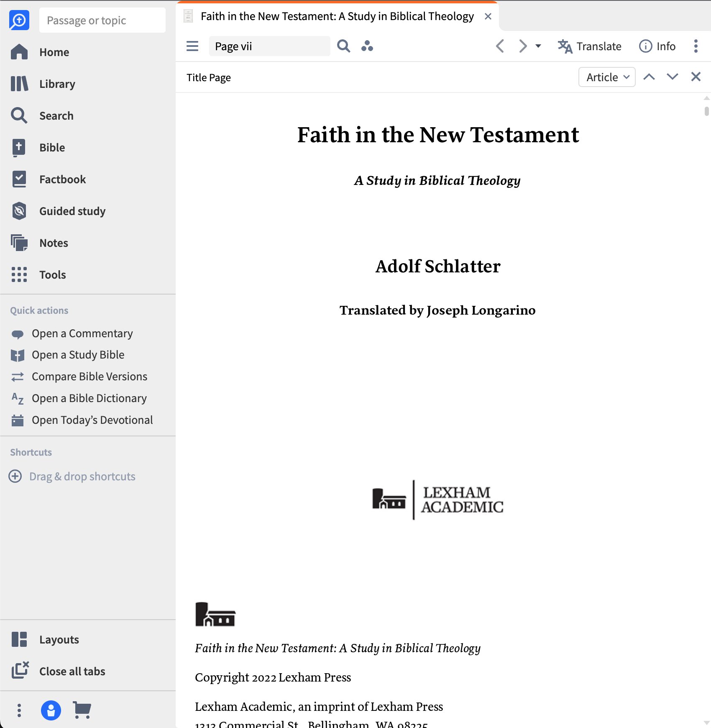Screen dimensions: 711x728
Task: Select the Faith in the New Testament tab
Action: [x=337, y=16]
